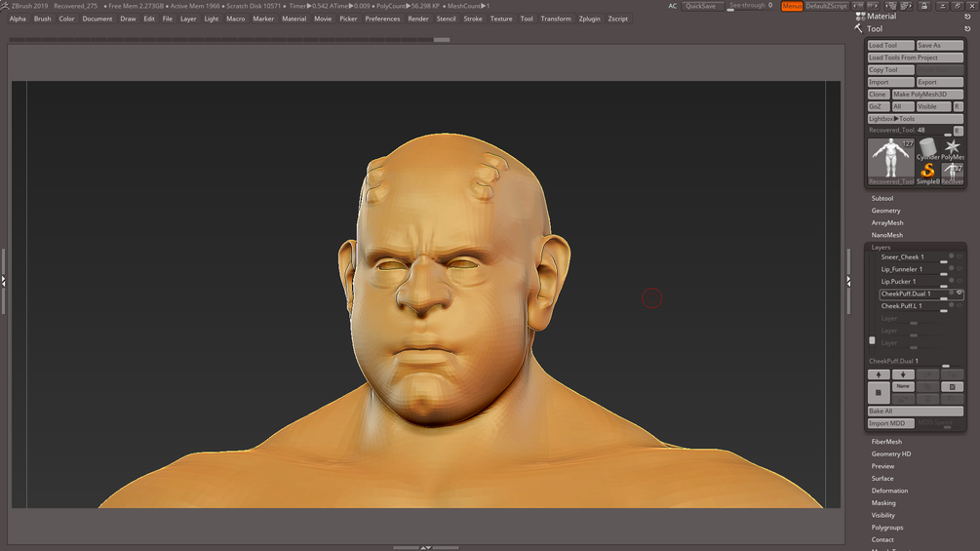The image size is (980, 551).
Task: Expand the Subtool section
Action: coord(882,198)
